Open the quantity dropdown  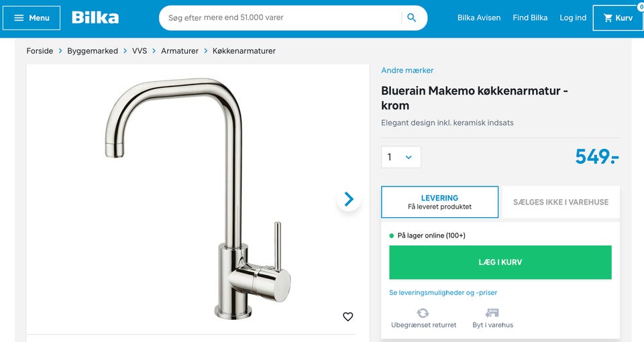point(401,157)
